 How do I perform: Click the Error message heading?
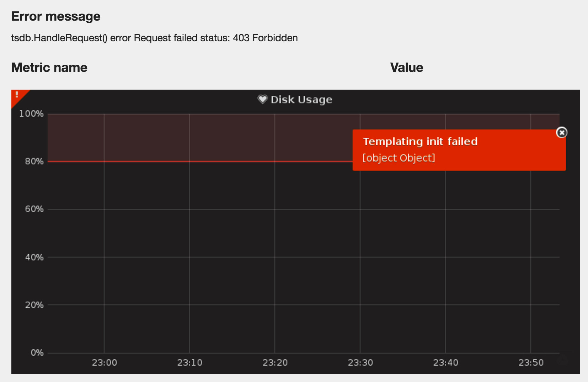56,16
